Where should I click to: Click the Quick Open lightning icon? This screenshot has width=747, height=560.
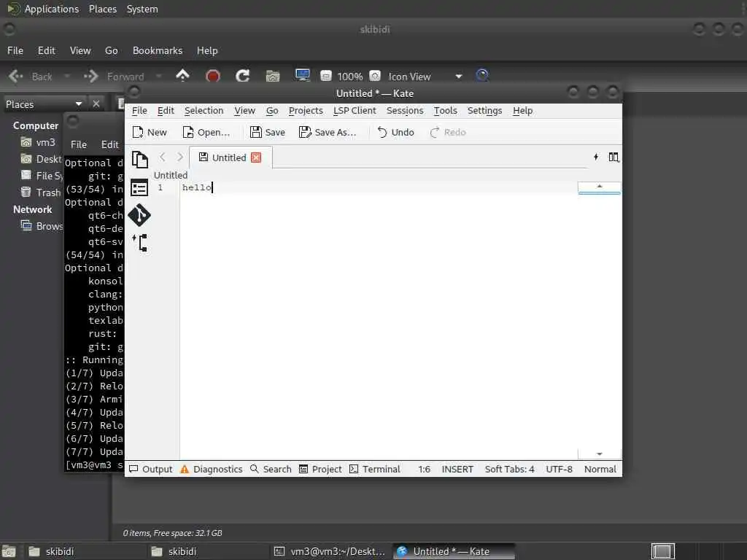(x=596, y=157)
